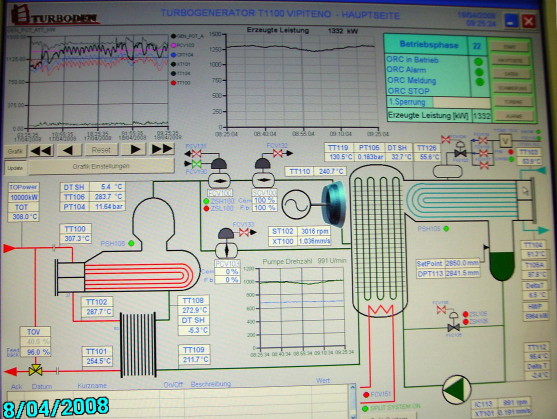Screen dimensions: 557x419
Task: Click the red TT100 legend marker
Action: pyautogui.click(x=173, y=83)
